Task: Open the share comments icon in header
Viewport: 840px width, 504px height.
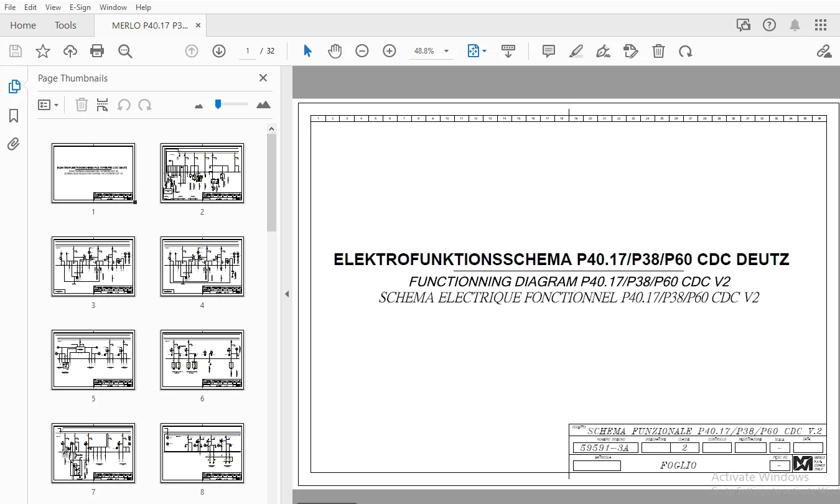Action: [x=743, y=26]
